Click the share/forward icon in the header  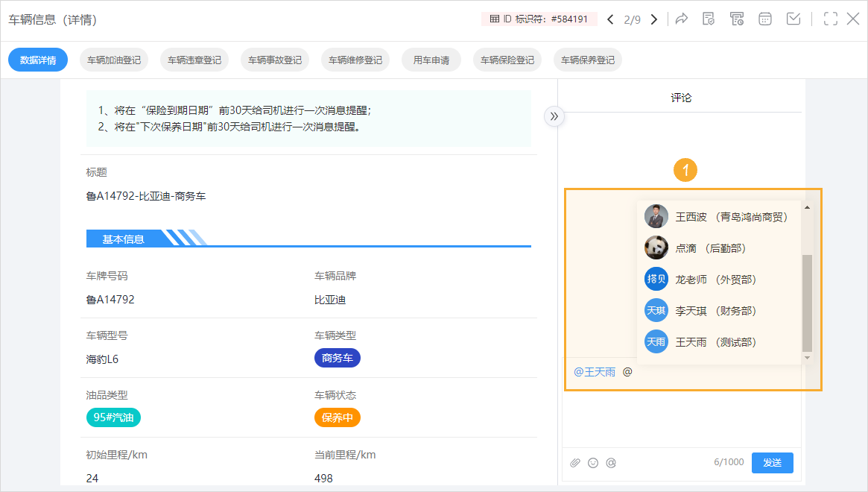[x=681, y=19]
